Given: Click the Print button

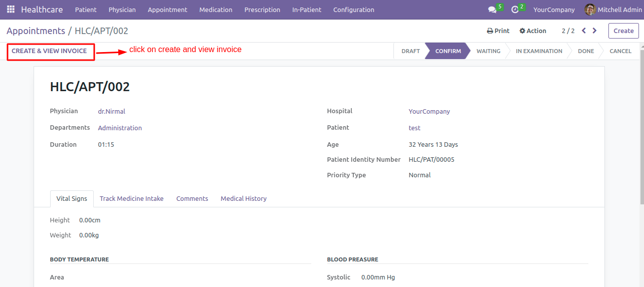Looking at the screenshot, I should tap(498, 31).
